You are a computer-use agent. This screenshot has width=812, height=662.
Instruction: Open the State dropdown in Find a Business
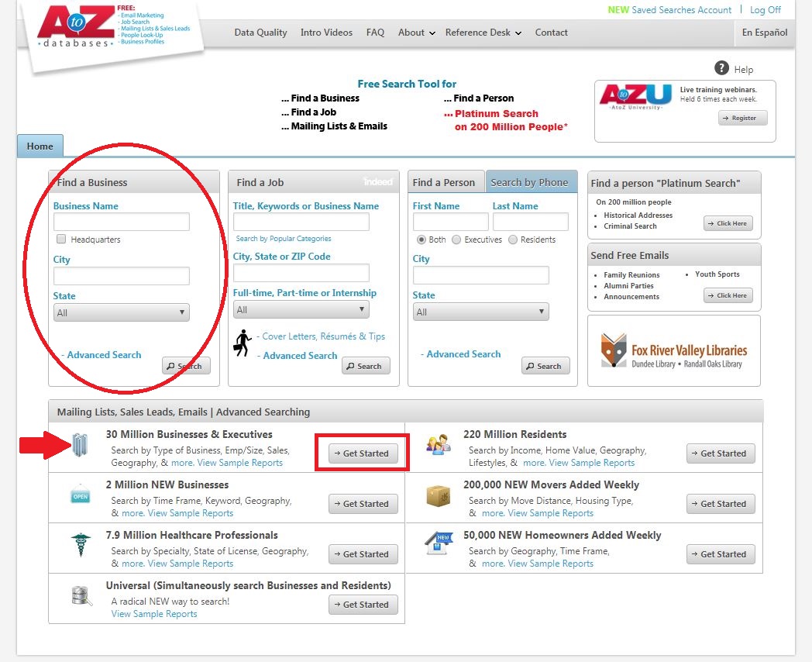pos(121,312)
